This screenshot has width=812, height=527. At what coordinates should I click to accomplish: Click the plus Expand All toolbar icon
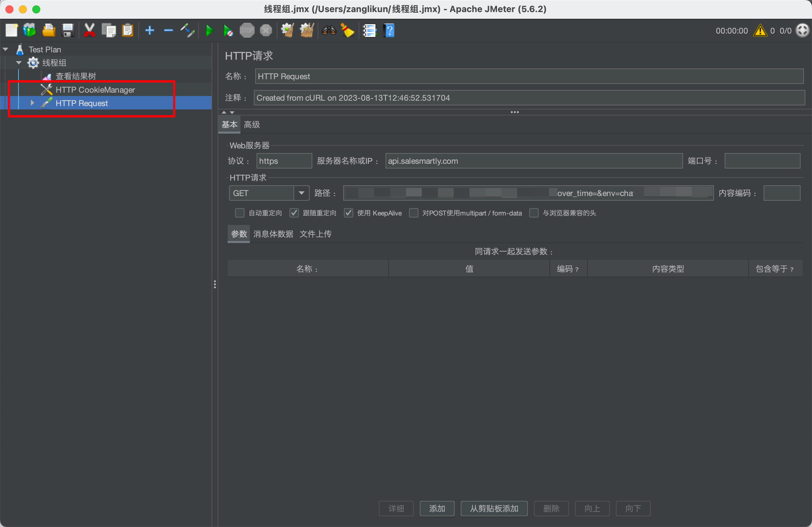[149, 31]
